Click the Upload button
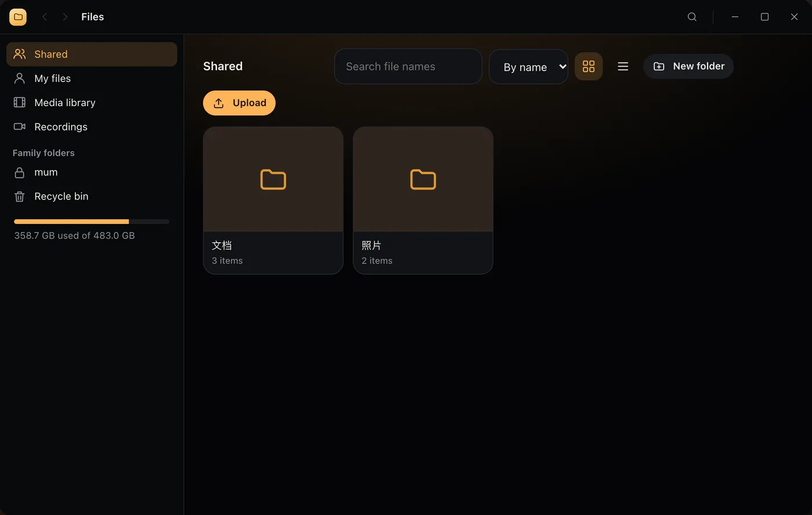 [x=239, y=103]
